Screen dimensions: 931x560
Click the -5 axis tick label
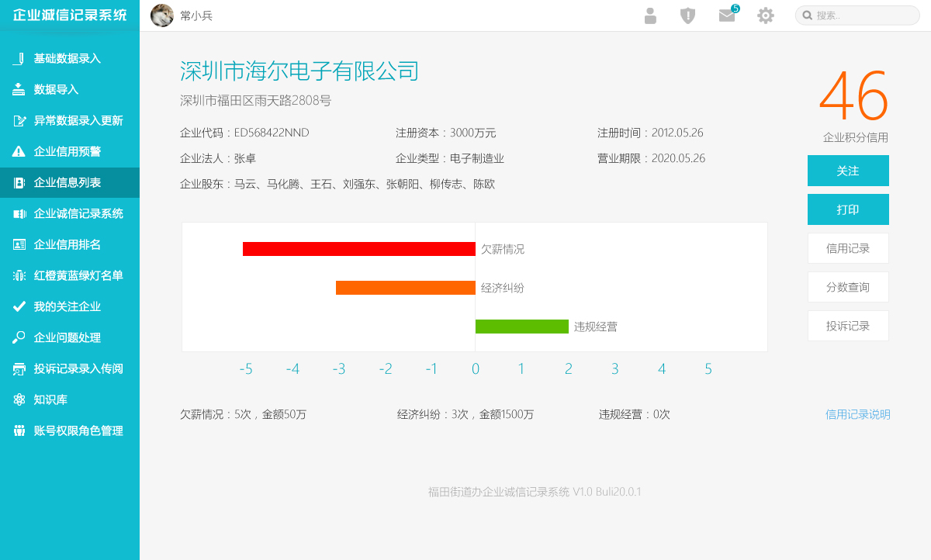[x=246, y=369]
